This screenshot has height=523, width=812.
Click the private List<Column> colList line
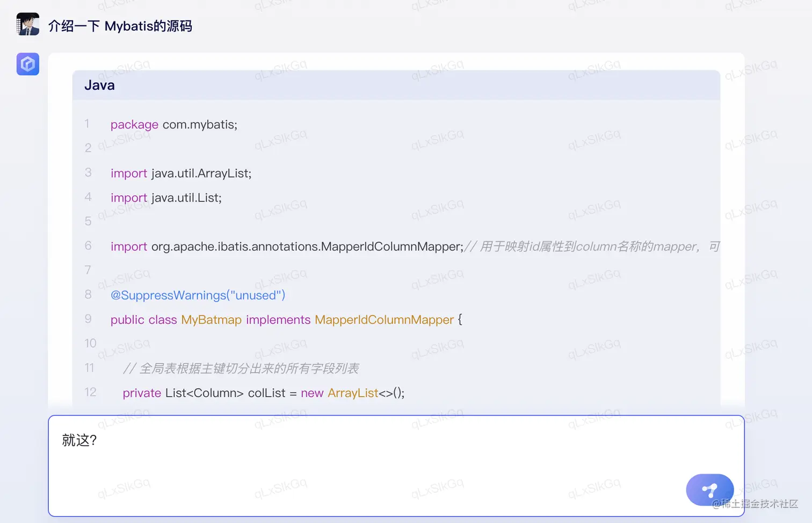pos(264,393)
